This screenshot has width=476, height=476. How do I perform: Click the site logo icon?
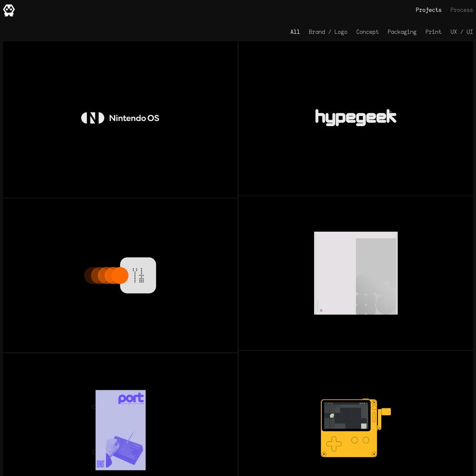[x=9, y=10]
